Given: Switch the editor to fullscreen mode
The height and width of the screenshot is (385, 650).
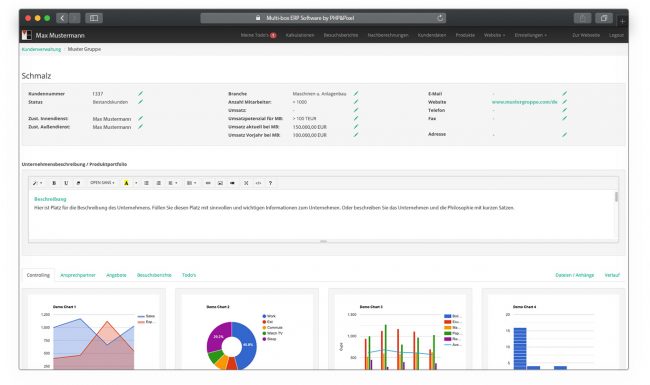Looking at the screenshot, I should (x=246, y=183).
